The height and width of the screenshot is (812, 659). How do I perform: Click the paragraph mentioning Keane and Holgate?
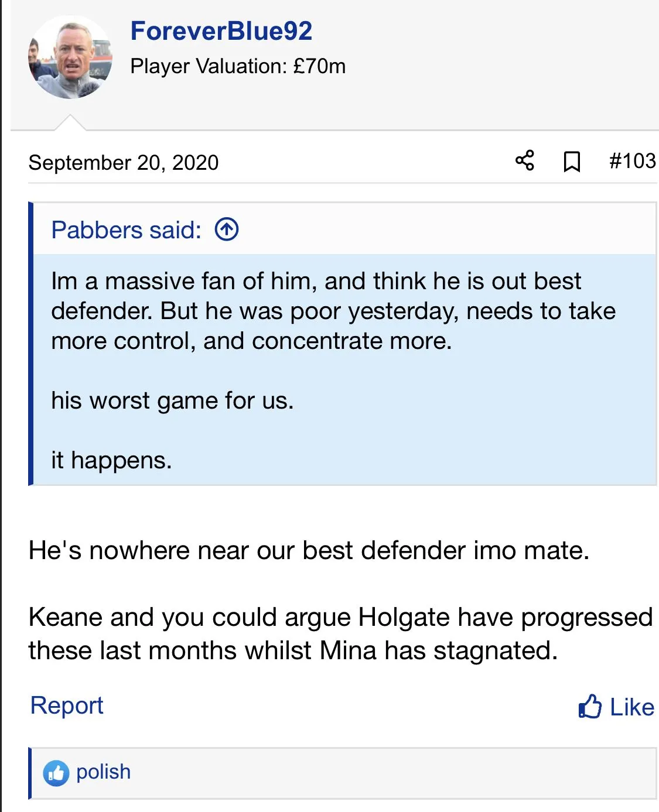click(x=340, y=633)
